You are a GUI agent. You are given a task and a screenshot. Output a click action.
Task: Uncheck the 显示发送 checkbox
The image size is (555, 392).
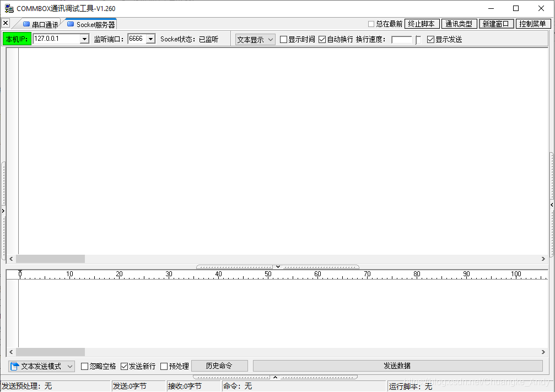click(x=430, y=39)
